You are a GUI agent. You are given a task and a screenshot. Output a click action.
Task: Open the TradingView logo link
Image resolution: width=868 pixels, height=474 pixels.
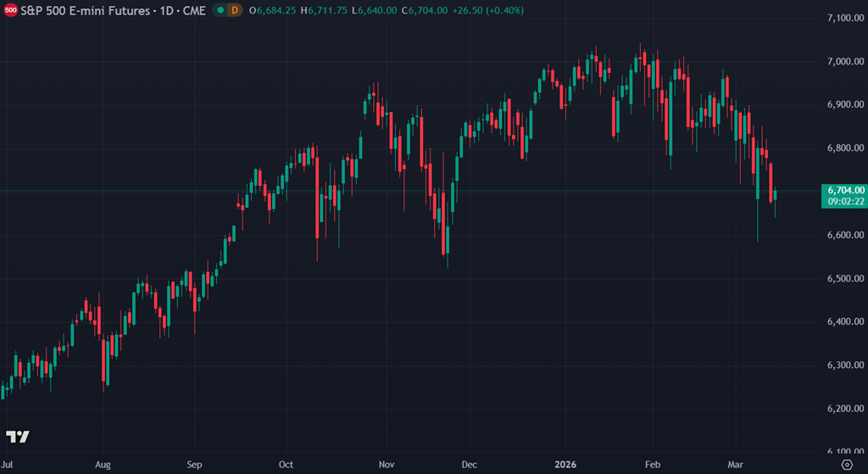coord(18,437)
